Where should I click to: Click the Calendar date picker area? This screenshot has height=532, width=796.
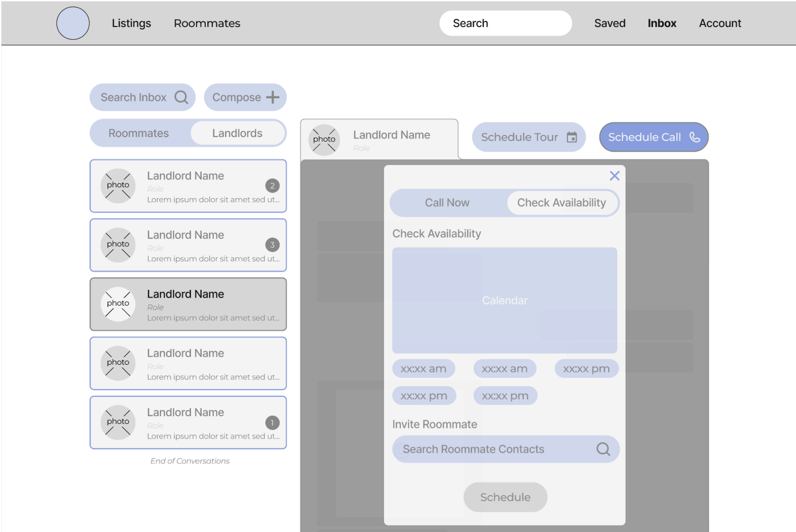pos(505,300)
